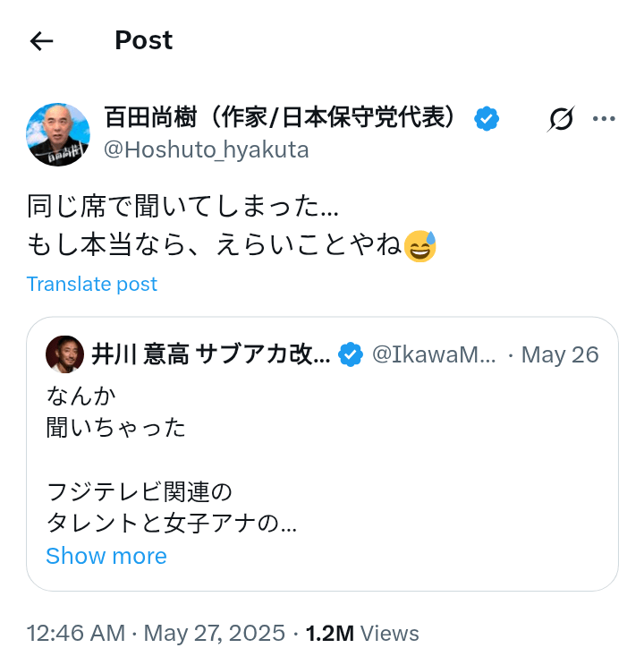
Task: Open 井川 意高 quoted author name
Action: (210, 354)
